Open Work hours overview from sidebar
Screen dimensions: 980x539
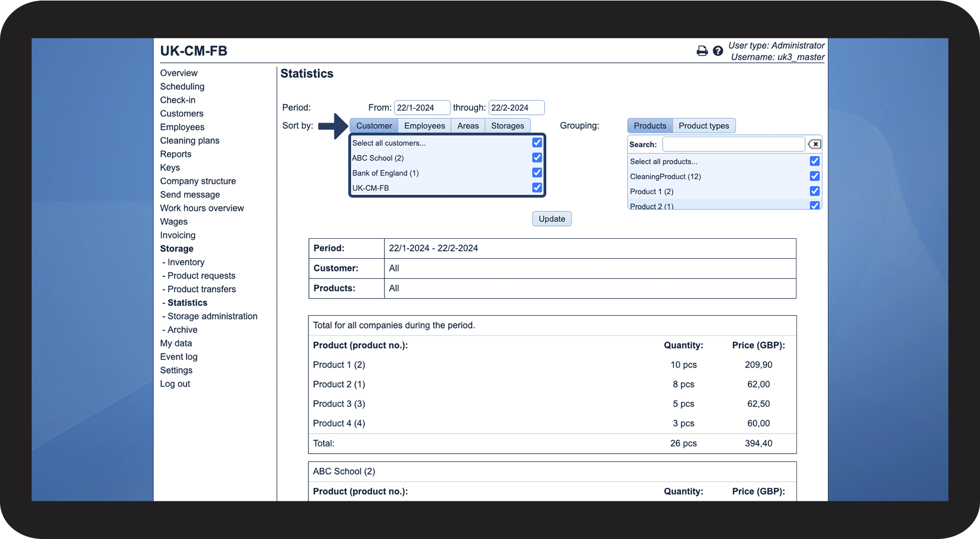tap(202, 208)
